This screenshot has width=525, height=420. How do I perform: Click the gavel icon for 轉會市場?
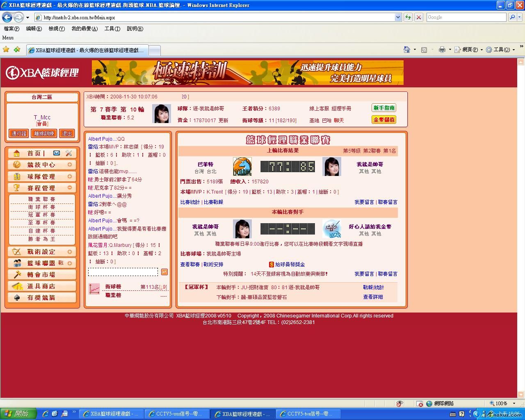tap(17, 274)
